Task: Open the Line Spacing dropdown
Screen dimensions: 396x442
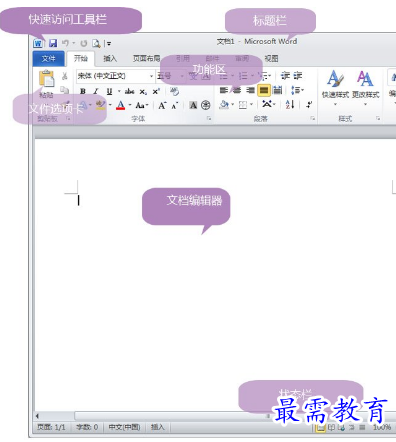Action: point(297,90)
